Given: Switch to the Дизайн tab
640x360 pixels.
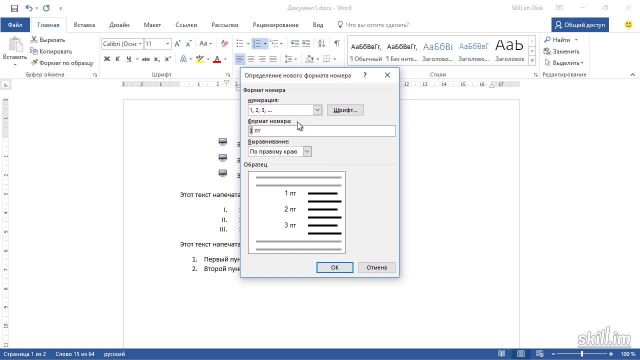Looking at the screenshot, I should [119, 25].
